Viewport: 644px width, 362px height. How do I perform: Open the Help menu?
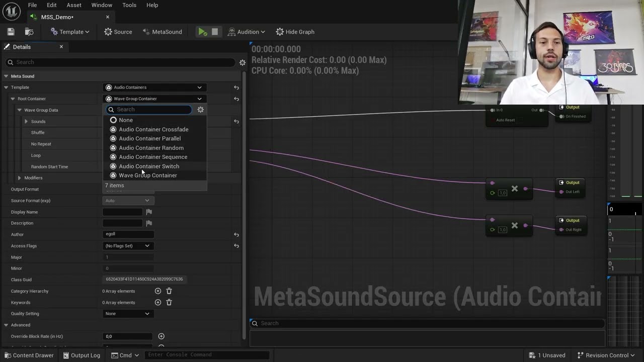coord(152,5)
